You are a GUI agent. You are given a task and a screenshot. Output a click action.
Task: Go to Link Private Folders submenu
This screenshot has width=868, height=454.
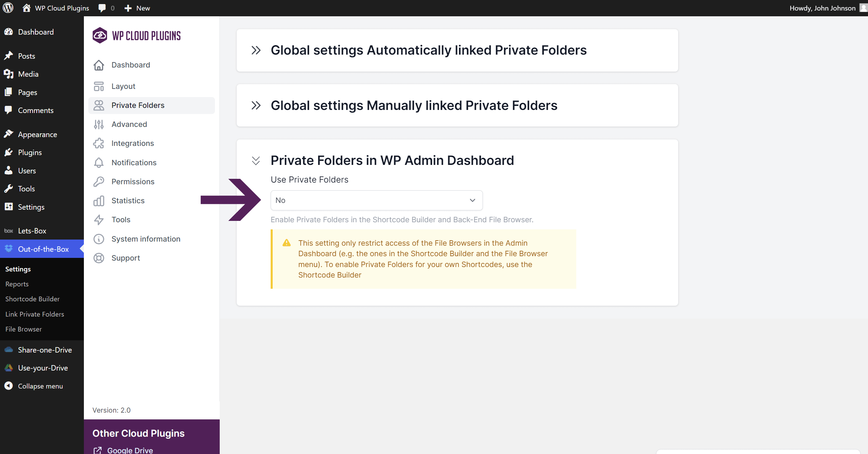click(35, 314)
